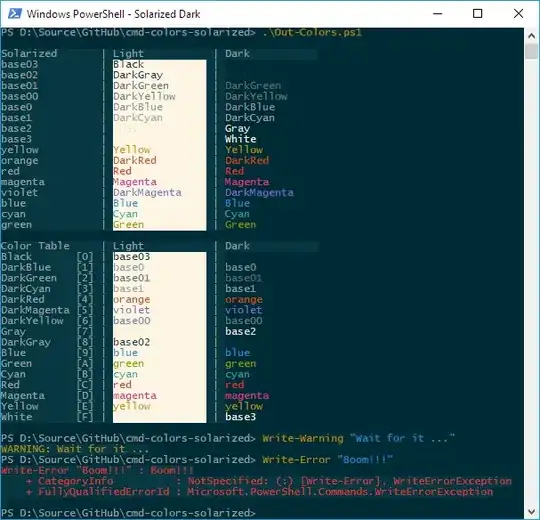
Task: Click the Yellow text in Light column
Action: [132, 150]
